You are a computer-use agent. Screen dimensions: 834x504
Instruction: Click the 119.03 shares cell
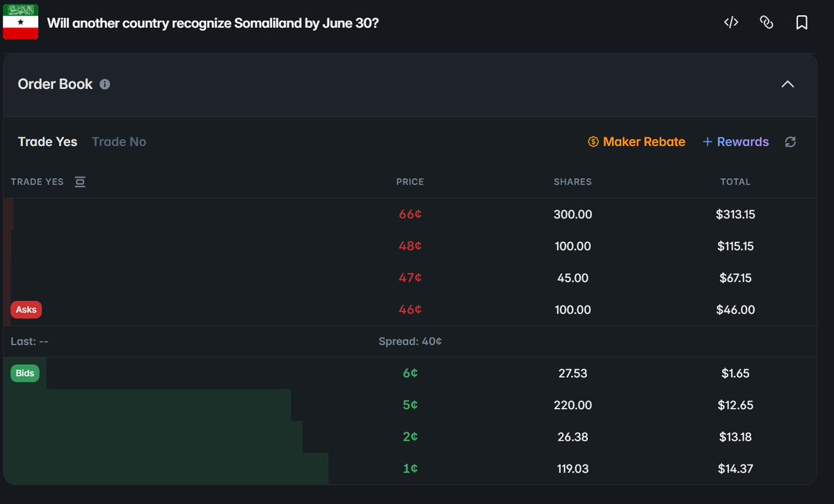coord(573,469)
